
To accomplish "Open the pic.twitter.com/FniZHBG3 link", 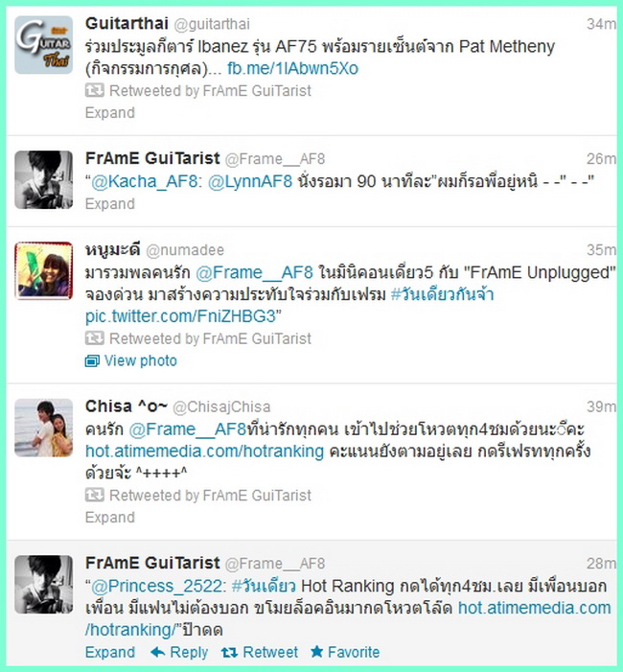I will [x=180, y=316].
